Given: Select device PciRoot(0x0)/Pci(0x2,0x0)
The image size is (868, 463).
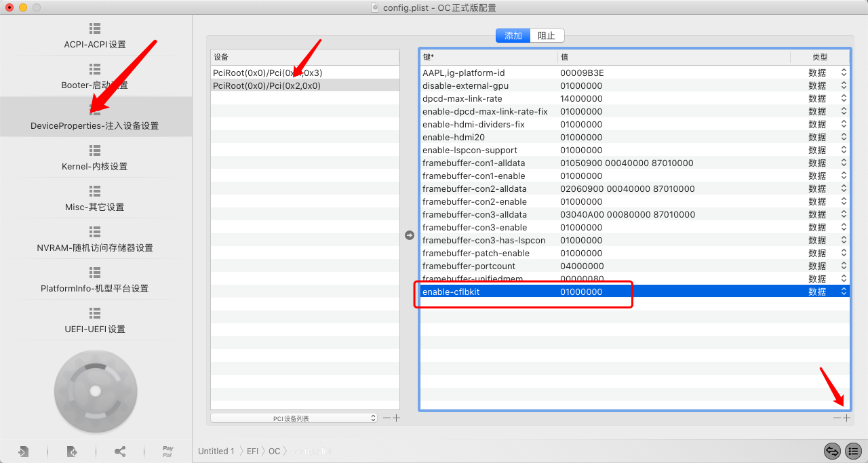Looking at the screenshot, I should [305, 85].
